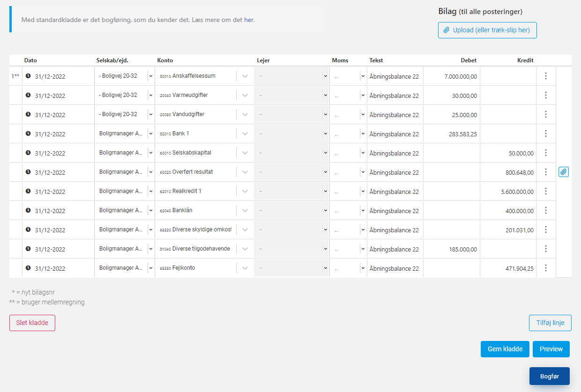The height and width of the screenshot is (392, 581).
Task: Open the Moms dropdown in the Fejlkonto row
Action: (x=348, y=268)
